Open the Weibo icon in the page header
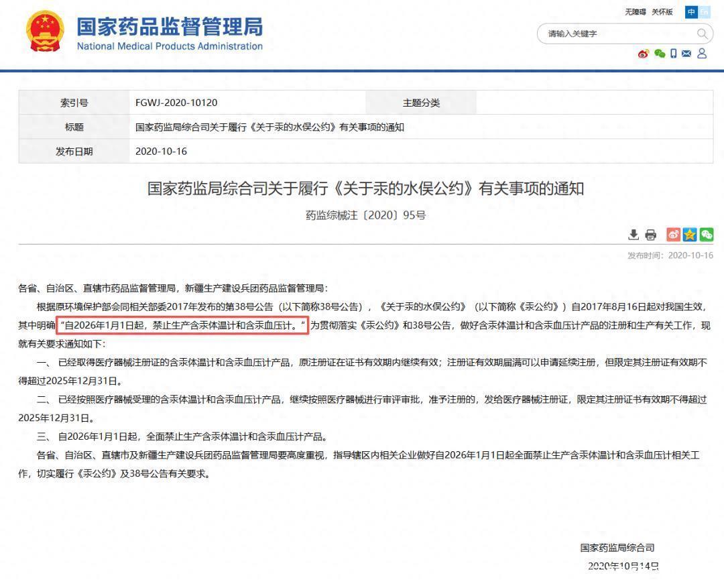 [x=642, y=54]
